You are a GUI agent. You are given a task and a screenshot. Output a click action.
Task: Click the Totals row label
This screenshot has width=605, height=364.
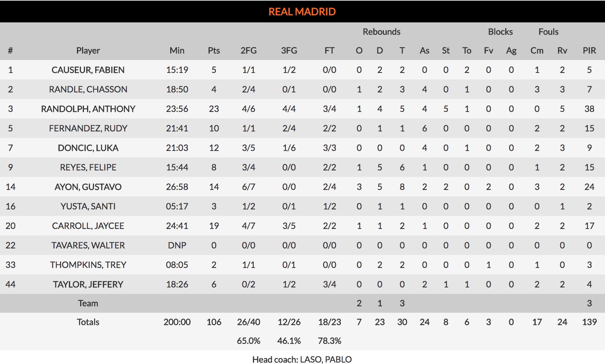point(88,322)
